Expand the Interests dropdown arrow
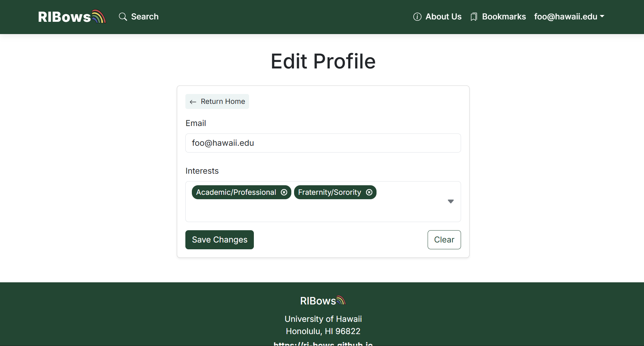 pyautogui.click(x=450, y=202)
